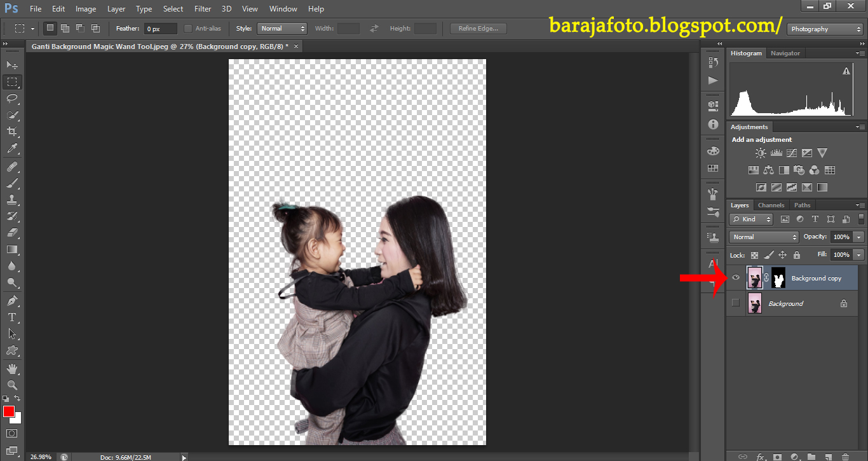The width and height of the screenshot is (868, 461).
Task: Toggle lock position
Action: pos(783,255)
